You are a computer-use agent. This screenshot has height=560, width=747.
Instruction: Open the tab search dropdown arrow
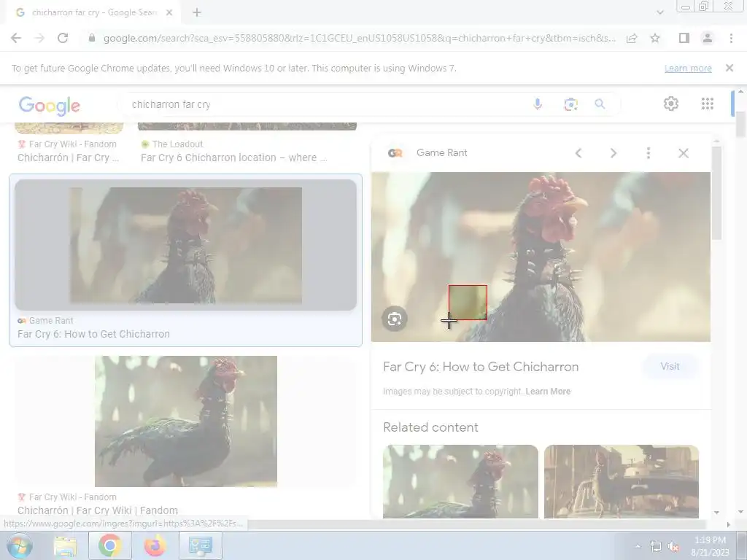(x=659, y=12)
